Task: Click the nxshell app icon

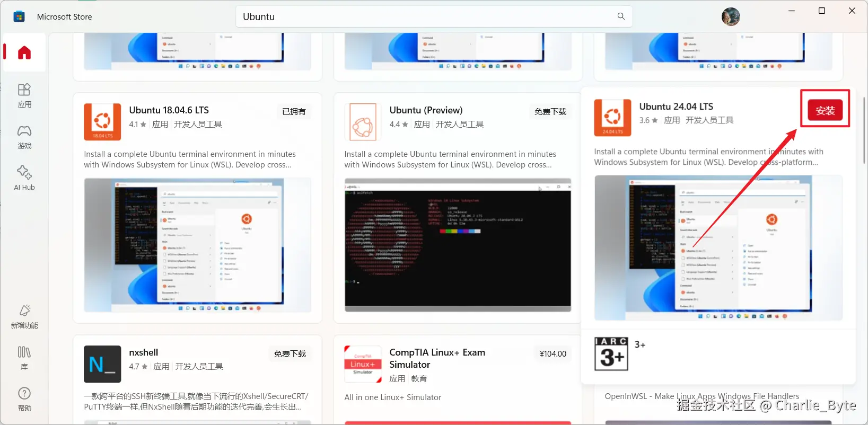Action: [102, 364]
